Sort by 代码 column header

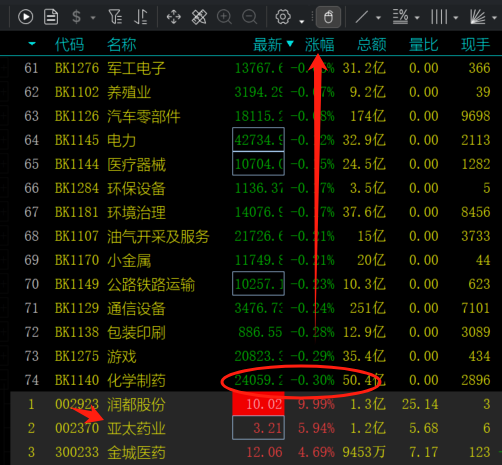click(69, 44)
